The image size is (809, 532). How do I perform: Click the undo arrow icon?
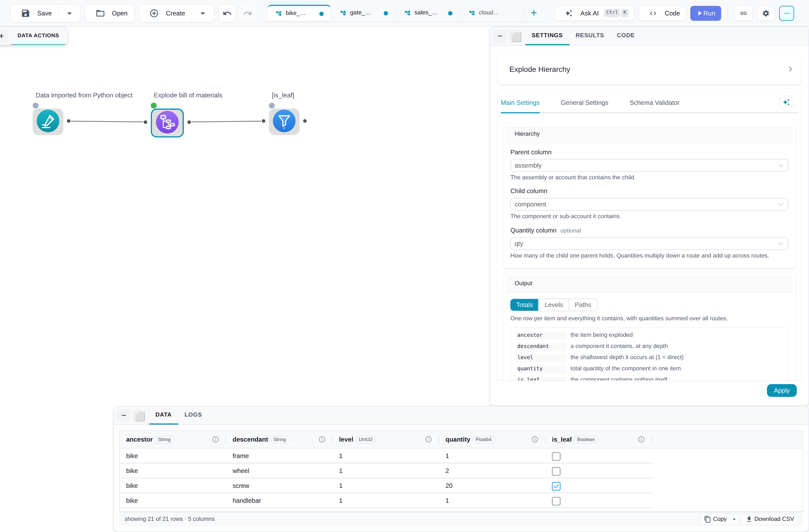pyautogui.click(x=227, y=13)
